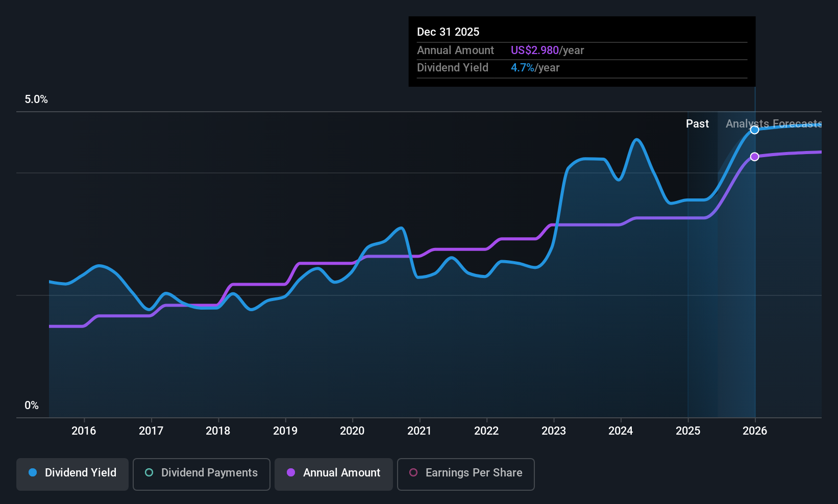Click the 0% y-axis label
This screenshot has height=504, width=838.
[32, 406]
